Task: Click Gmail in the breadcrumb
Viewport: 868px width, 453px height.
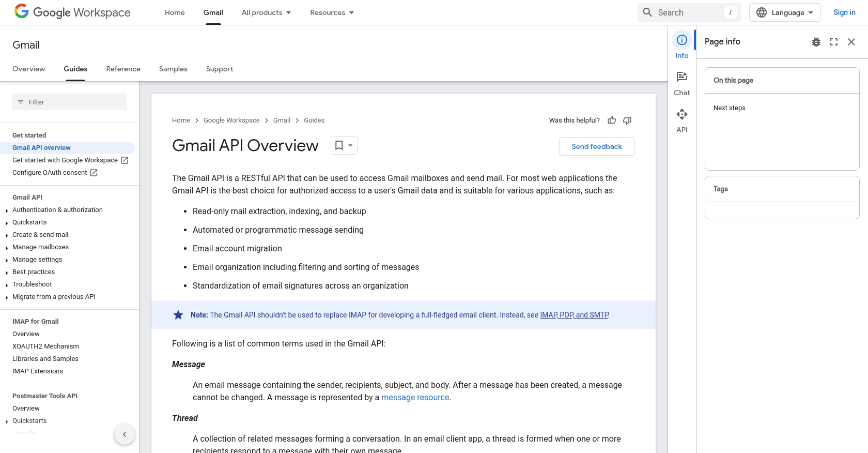Action: pos(282,120)
